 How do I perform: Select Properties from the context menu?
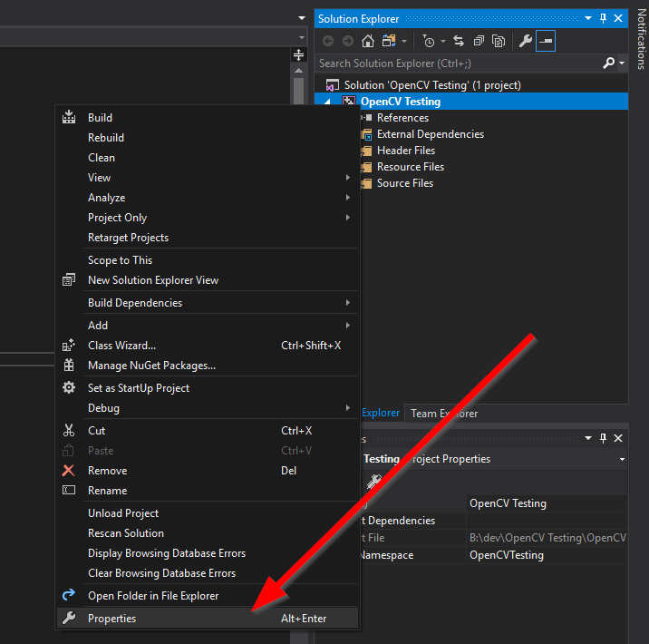click(x=208, y=618)
